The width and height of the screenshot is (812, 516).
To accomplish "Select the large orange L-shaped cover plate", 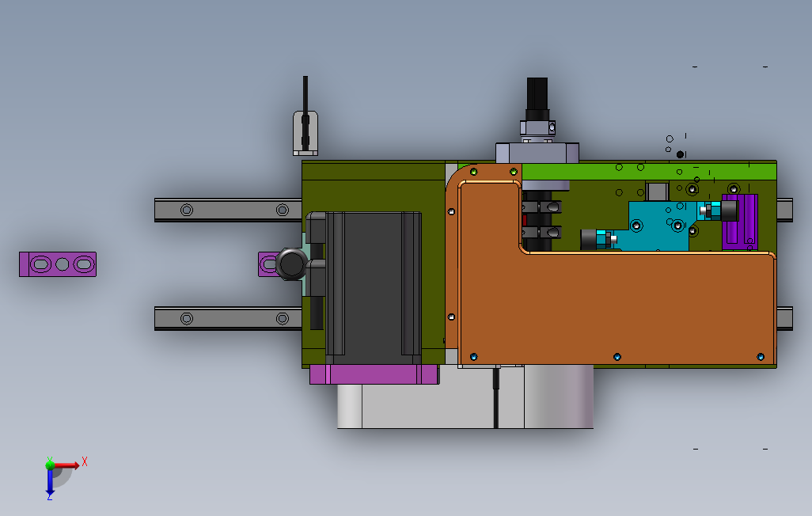I will tap(617, 308).
